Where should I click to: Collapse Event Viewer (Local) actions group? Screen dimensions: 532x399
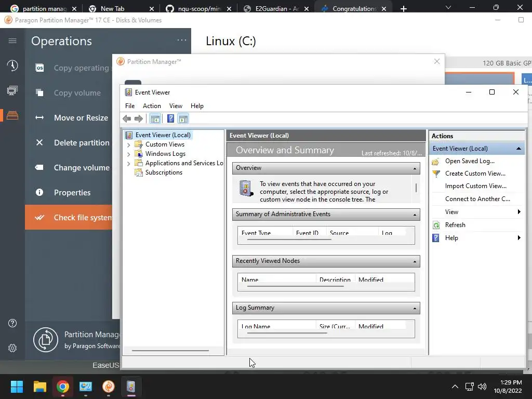(518, 148)
